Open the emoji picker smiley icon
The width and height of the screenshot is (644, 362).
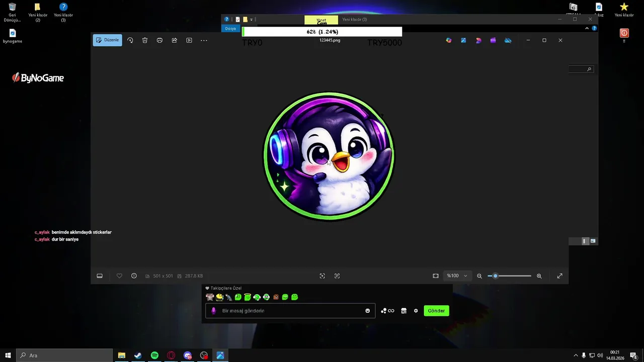click(368, 311)
